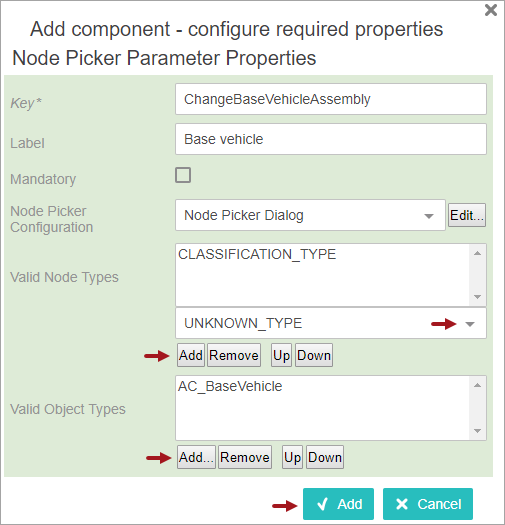
Task: Click scroll-up arrow in Valid Node Types list
Action: (478, 253)
